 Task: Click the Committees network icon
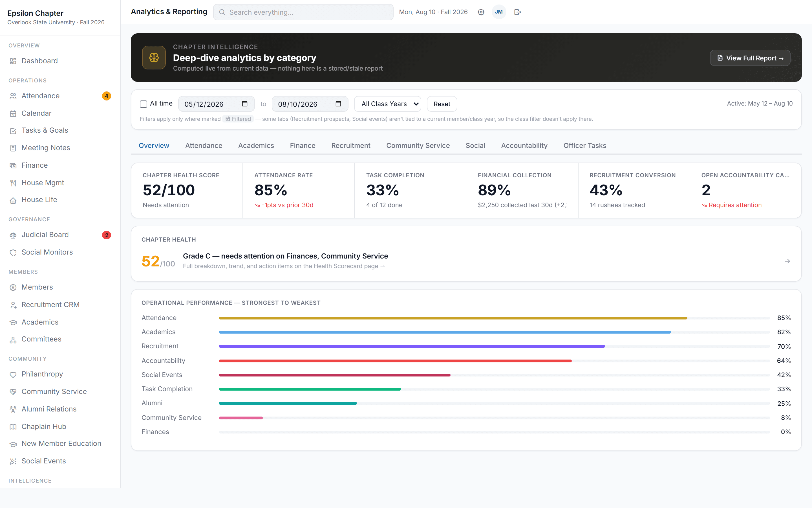point(13,340)
